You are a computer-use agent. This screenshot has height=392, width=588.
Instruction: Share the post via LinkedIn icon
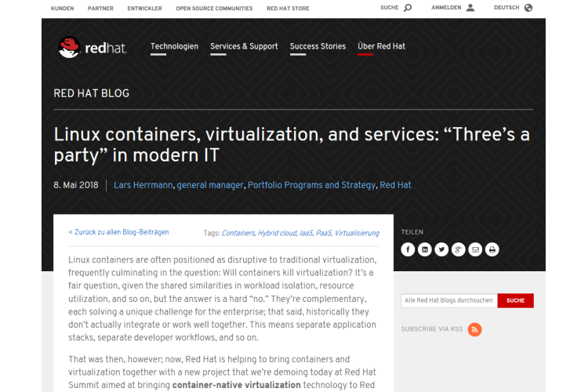[x=425, y=250]
